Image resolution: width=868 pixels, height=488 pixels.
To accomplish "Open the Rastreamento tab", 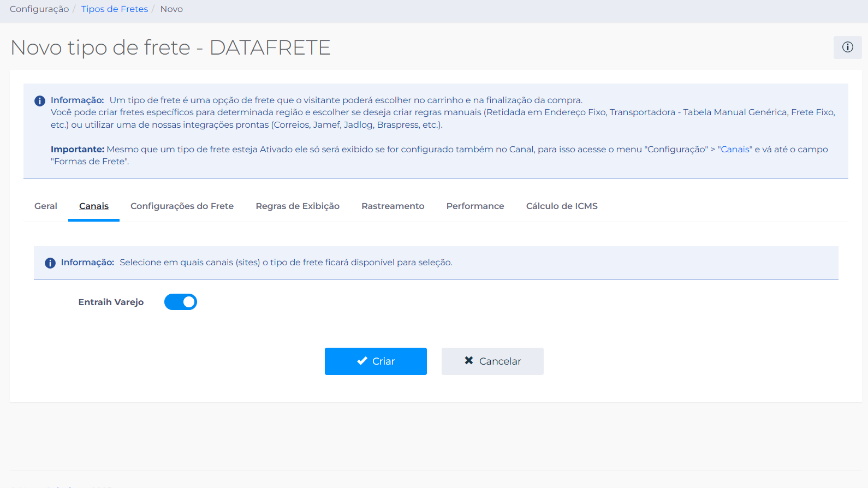I will (x=393, y=206).
